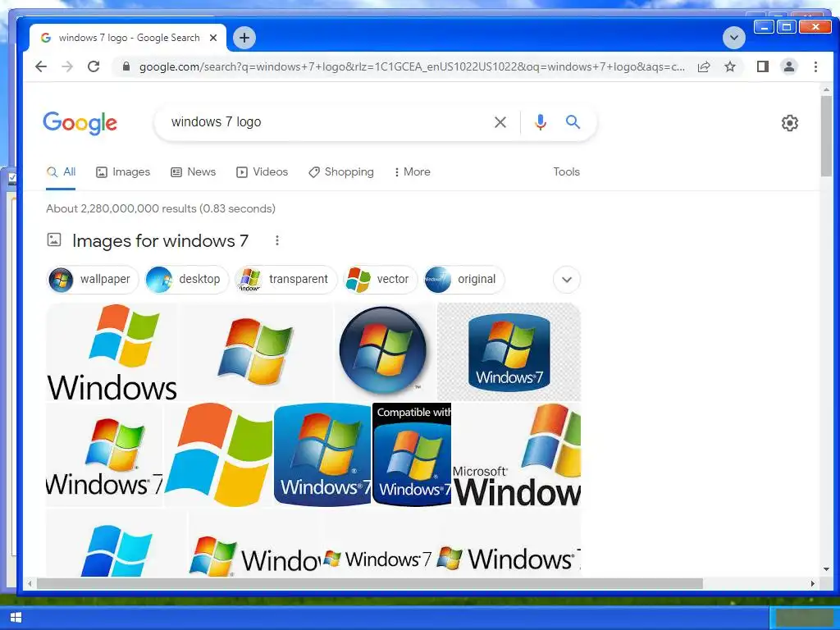The width and height of the screenshot is (840, 630).
Task: Open 'Images for windows 7' heading link
Action: point(160,241)
